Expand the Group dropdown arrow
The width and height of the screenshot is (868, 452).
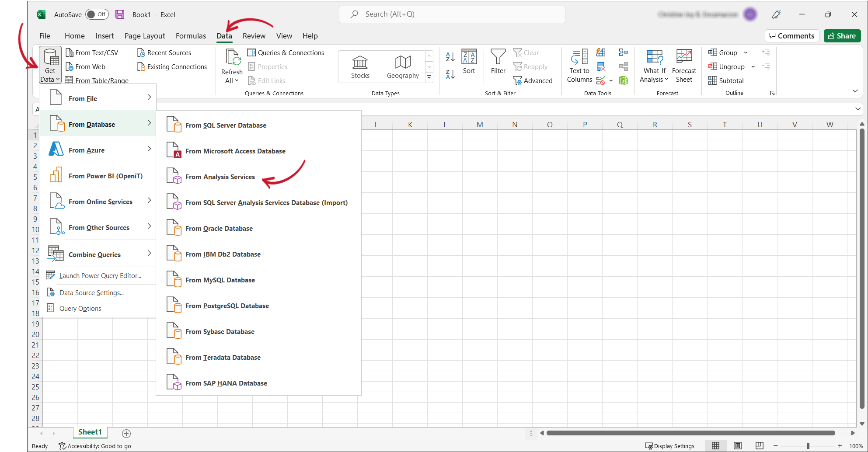[x=746, y=53]
